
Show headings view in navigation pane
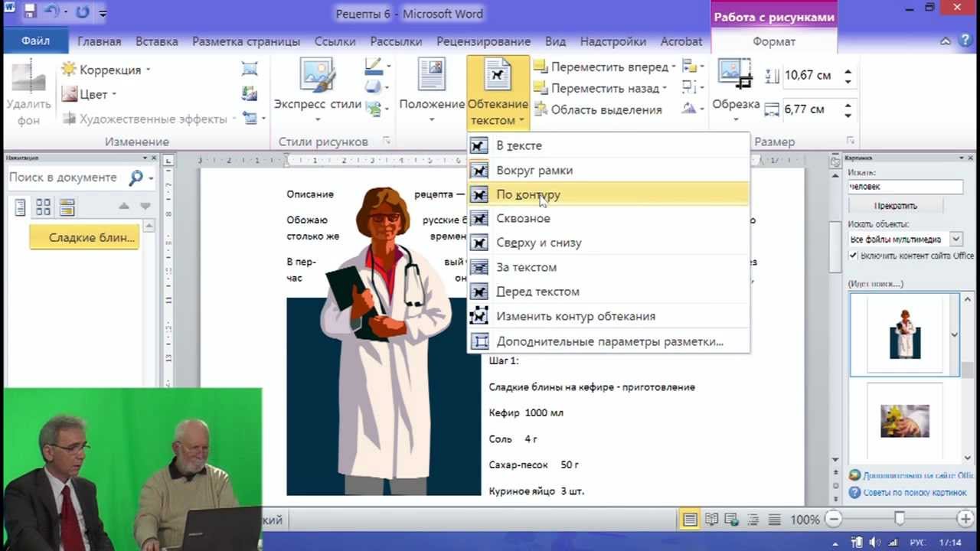click(x=21, y=207)
